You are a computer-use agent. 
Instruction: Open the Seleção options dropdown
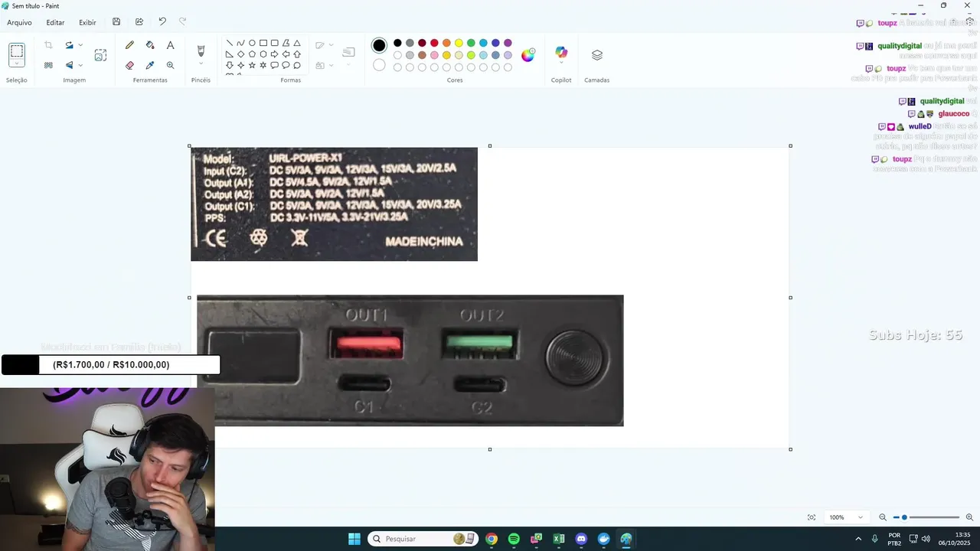[x=17, y=64]
